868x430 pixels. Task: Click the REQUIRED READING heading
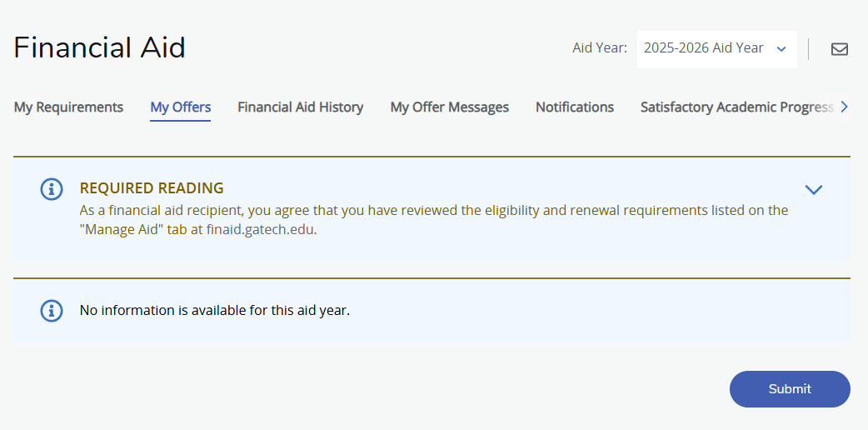pos(152,188)
